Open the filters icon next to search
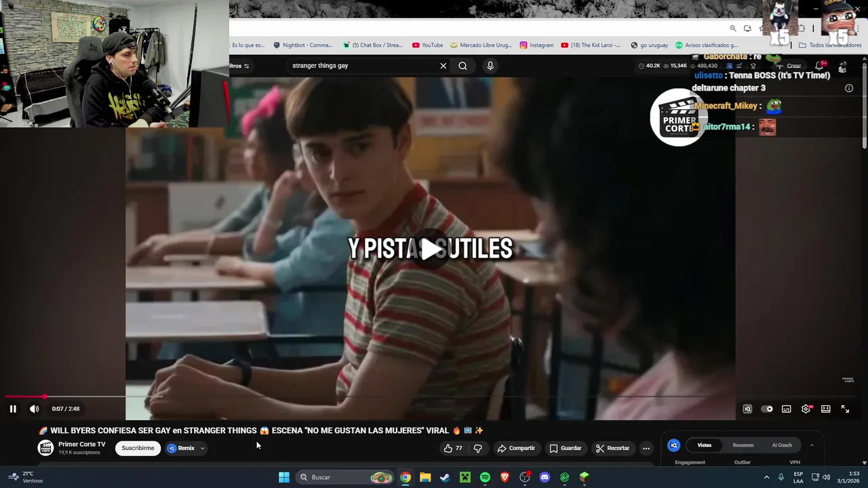The width and height of the screenshot is (868, 488). 246,66
